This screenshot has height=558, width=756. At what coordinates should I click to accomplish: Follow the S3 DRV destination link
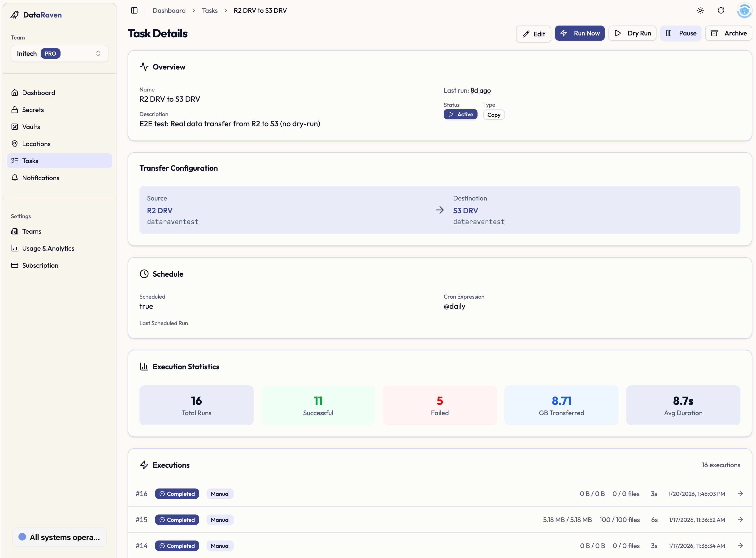[x=465, y=210]
